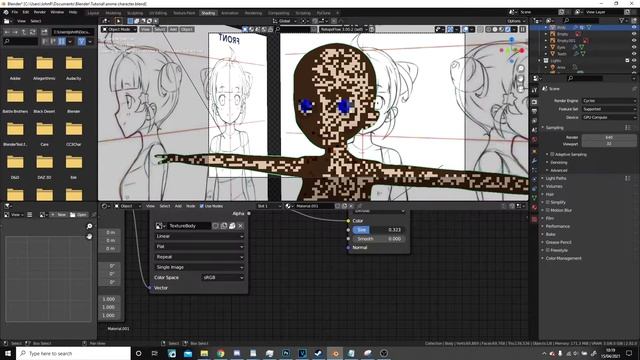Enable the Motion Blur checkbox
Viewport: 640px width, 360px height.
pyautogui.click(x=548, y=210)
